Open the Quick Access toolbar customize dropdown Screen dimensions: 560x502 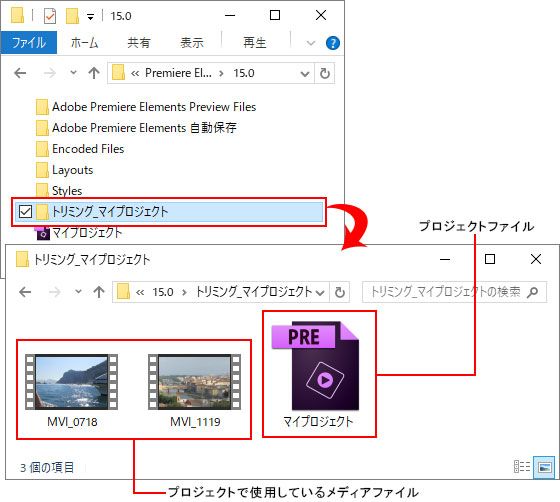pos(91,17)
